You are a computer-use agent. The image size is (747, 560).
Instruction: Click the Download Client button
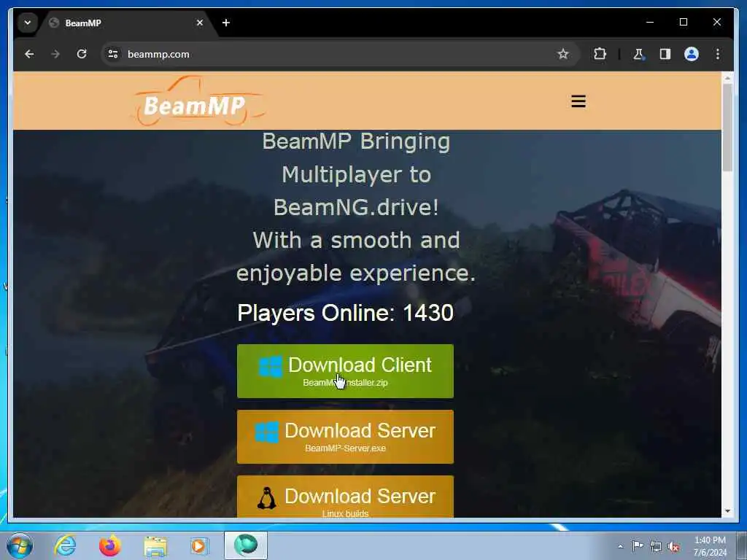[x=345, y=371]
